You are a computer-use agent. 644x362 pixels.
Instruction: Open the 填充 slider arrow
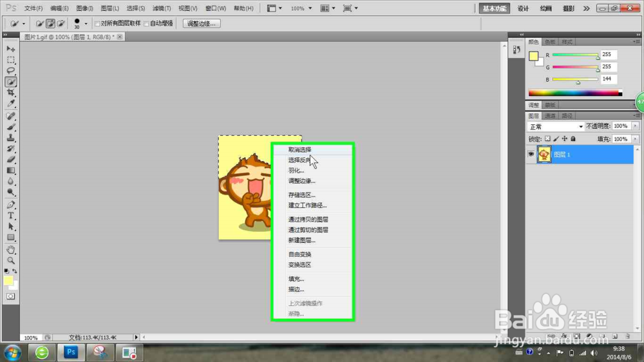tap(635, 139)
